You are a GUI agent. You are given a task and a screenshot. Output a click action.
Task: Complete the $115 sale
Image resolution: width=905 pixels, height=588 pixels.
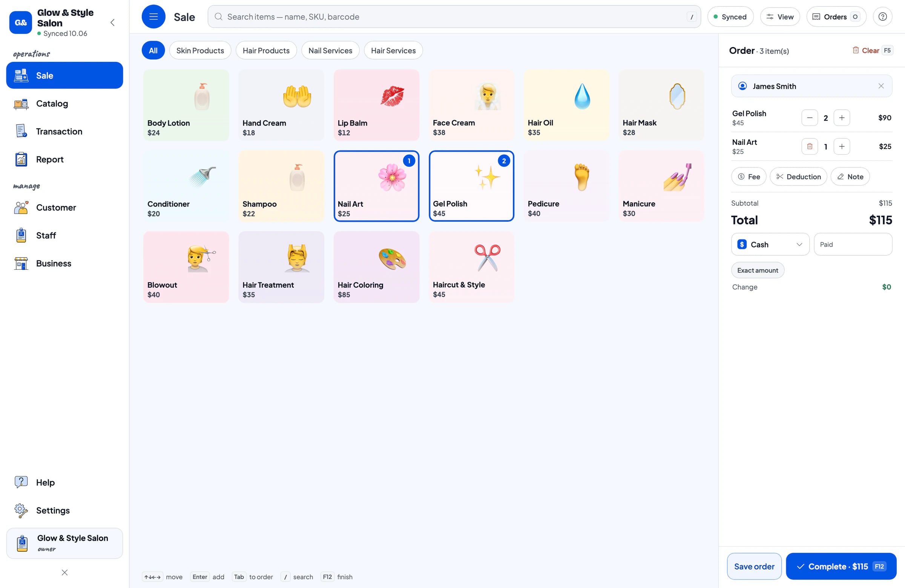tap(841, 566)
